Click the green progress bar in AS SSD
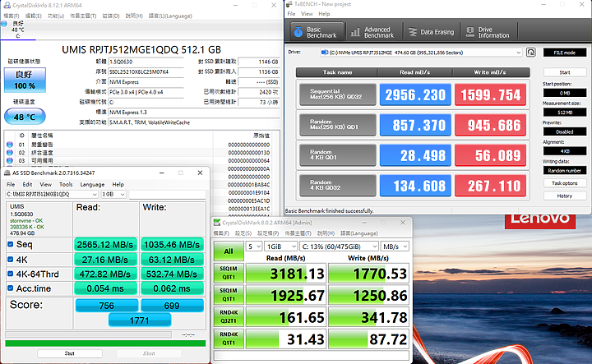Viewport: 592px width, 364px height. tap(105, 343)
